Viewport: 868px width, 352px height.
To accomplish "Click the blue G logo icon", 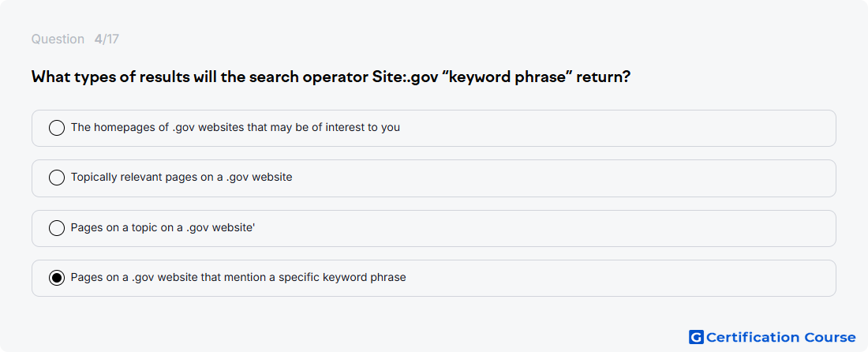I will click(696, 337).
